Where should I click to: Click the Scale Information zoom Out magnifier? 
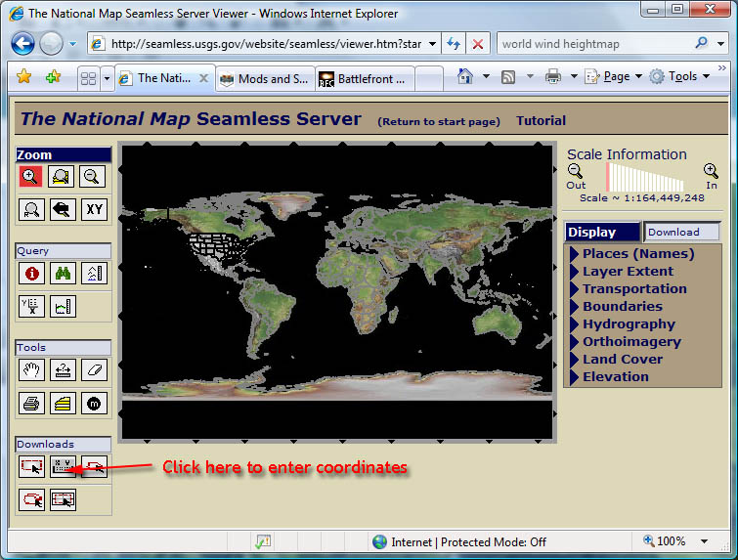(575, 171)
